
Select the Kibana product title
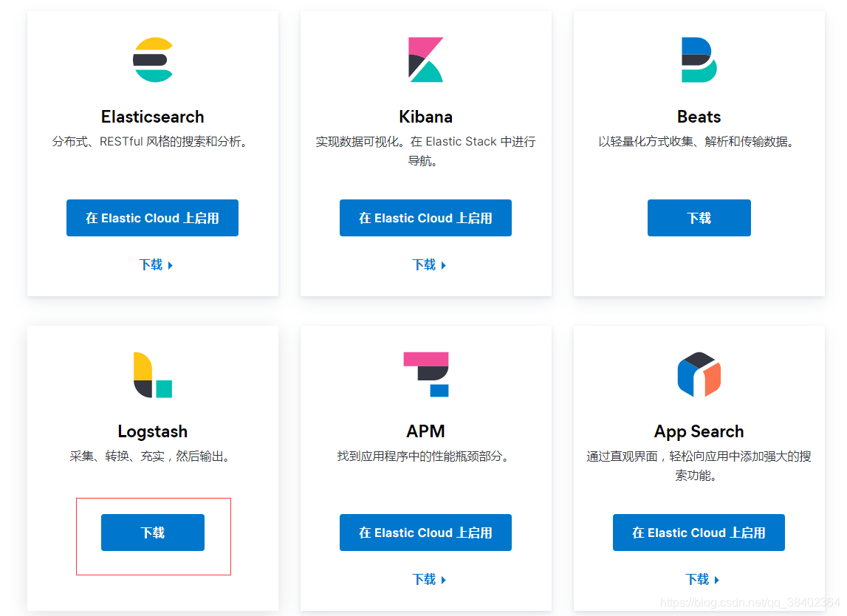click(425, 116)
